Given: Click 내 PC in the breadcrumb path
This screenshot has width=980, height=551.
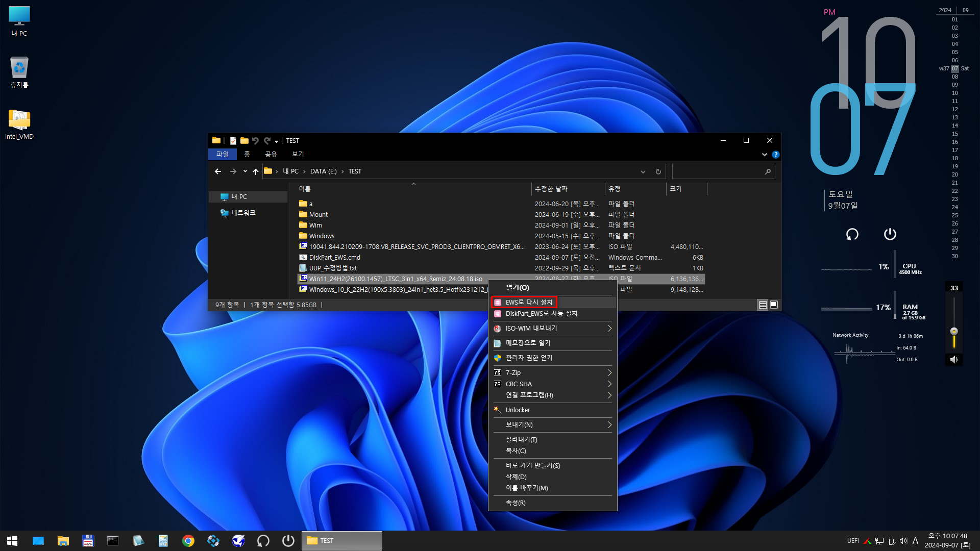Looking at the screenshot, I should tap(291, 171).
